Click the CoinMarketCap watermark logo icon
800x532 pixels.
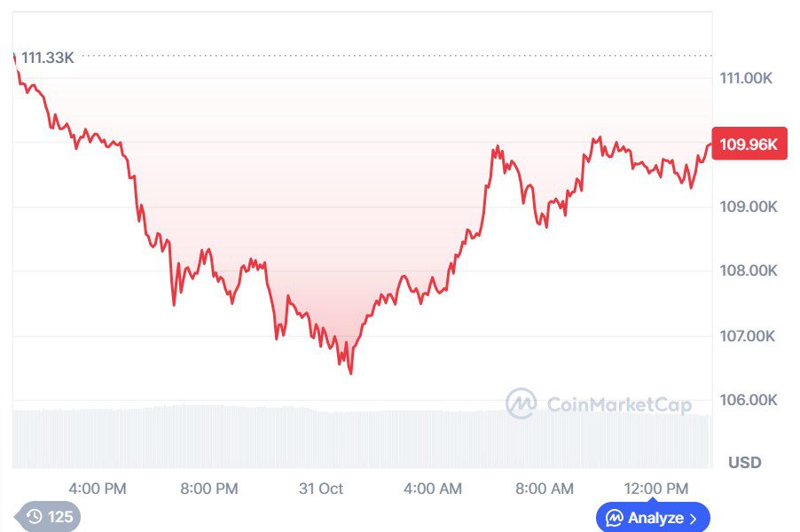click(x=522, y=404)
